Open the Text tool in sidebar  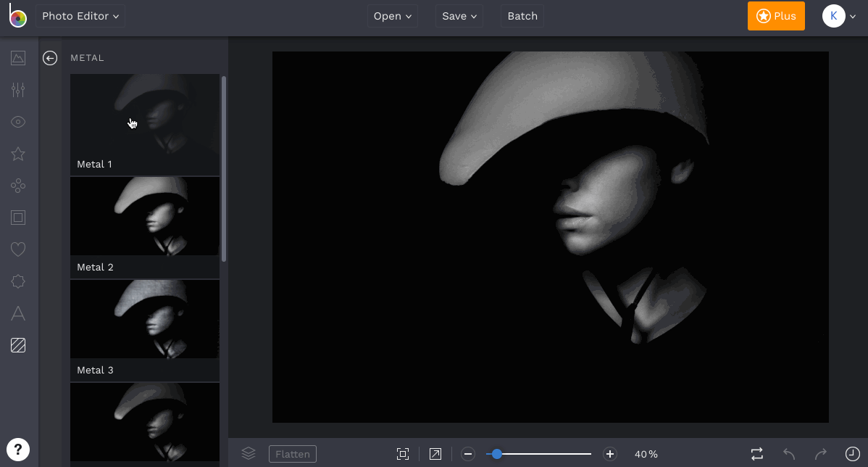pyautogui.click(x=18, y=313)
